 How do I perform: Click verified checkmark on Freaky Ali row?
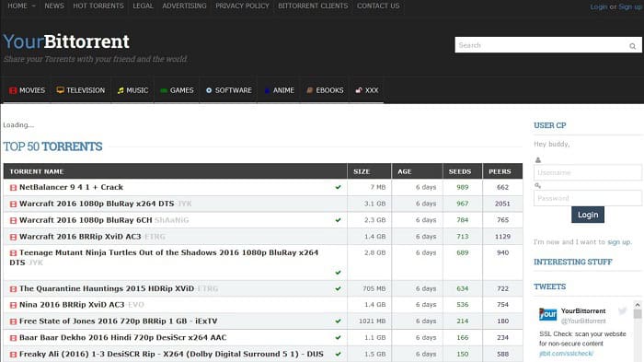pyautogui.click(x=338, y=354)
